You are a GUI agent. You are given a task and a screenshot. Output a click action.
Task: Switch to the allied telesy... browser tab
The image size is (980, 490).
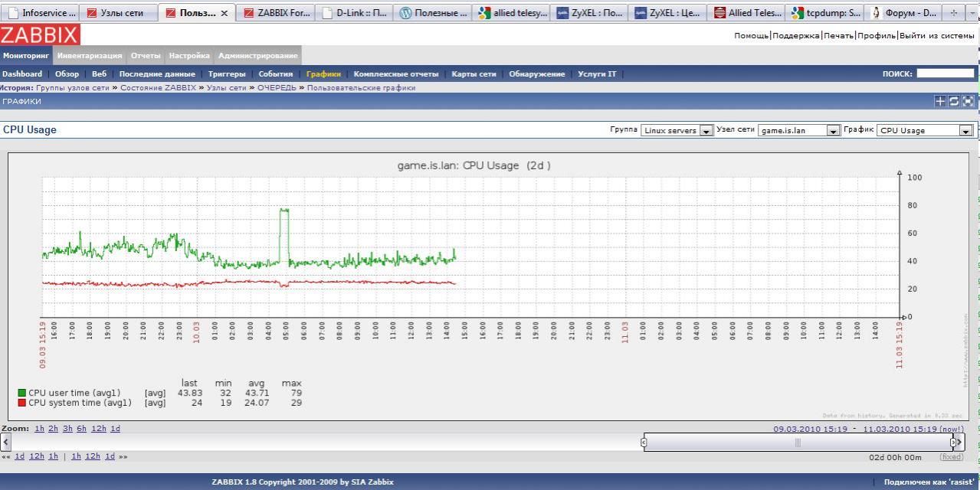click(x=511, y=13)
